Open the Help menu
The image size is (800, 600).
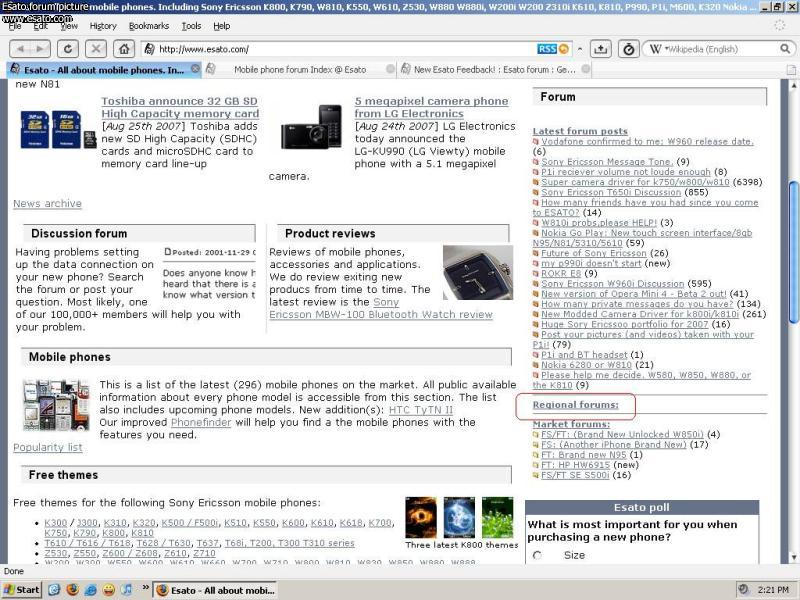(221, 26)
